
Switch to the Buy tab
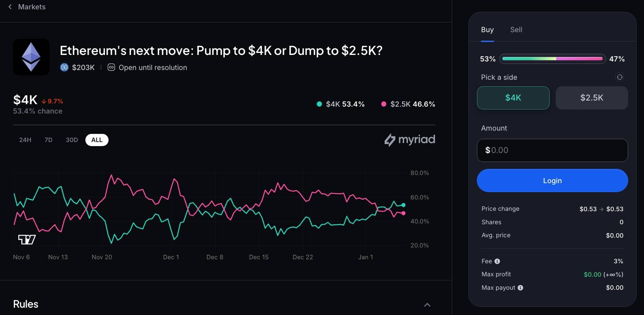(x=487, y=30)
